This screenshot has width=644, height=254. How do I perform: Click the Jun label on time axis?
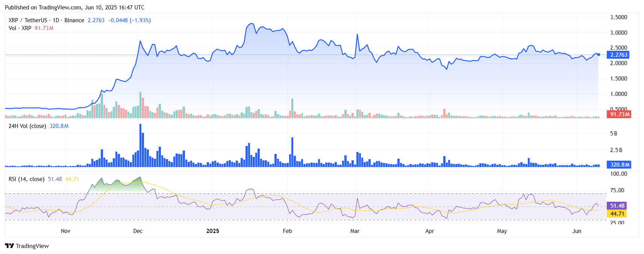click(x=577, y=231)
